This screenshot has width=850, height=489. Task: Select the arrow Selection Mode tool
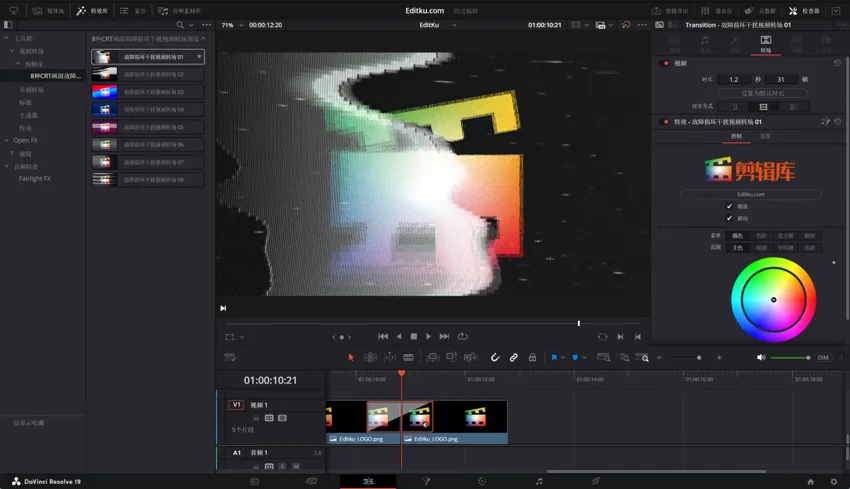(351, 357)
